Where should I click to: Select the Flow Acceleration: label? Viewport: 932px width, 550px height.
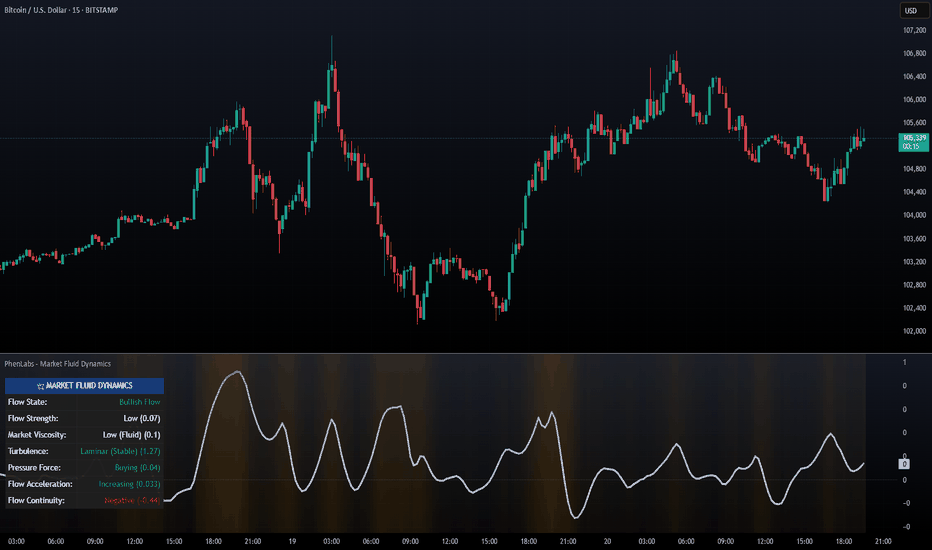pyautogui.click(x=40, y=484)
